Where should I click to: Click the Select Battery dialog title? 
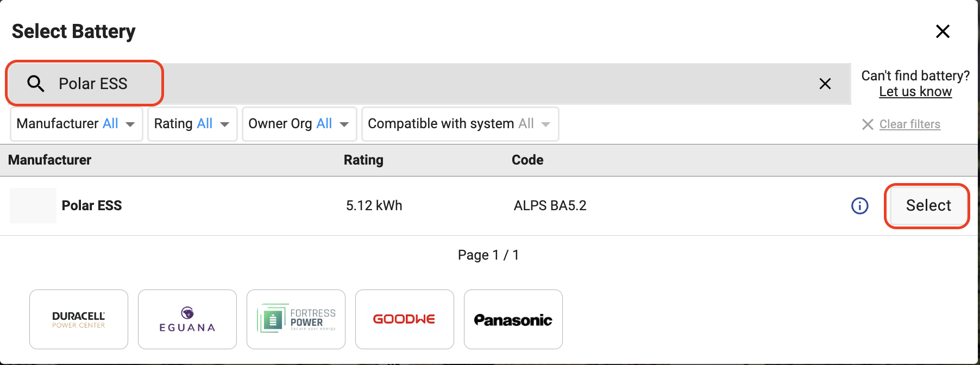pyautogui.click(x=74, y=32)
